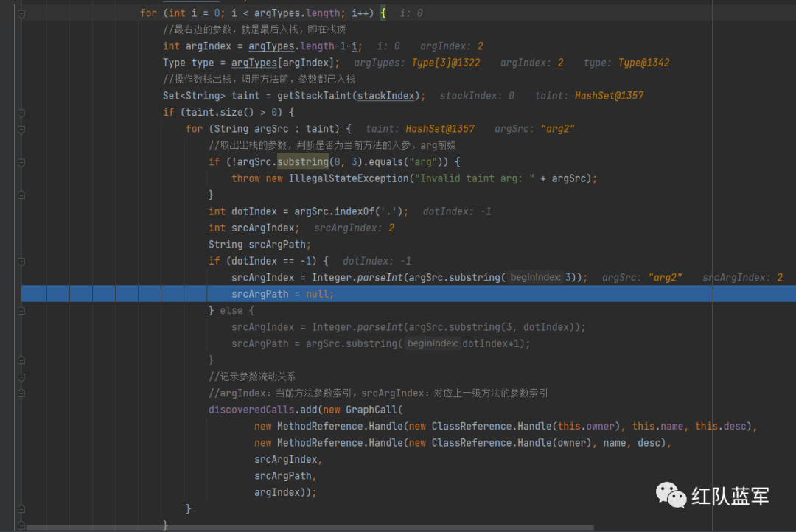Click the "beginIndex:" hint before dotIndex+1
Viewport: 796px width, 532px height.
(x=433, y=343)
